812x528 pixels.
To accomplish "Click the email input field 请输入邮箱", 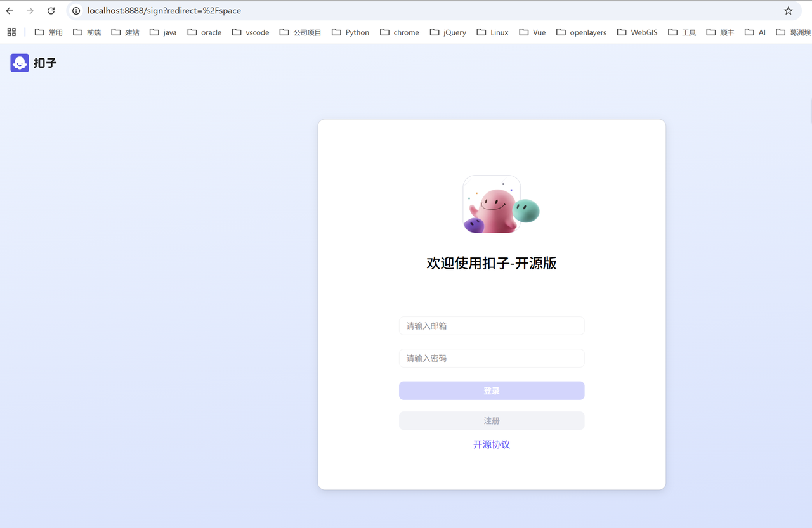I will (x=492, y=325).
